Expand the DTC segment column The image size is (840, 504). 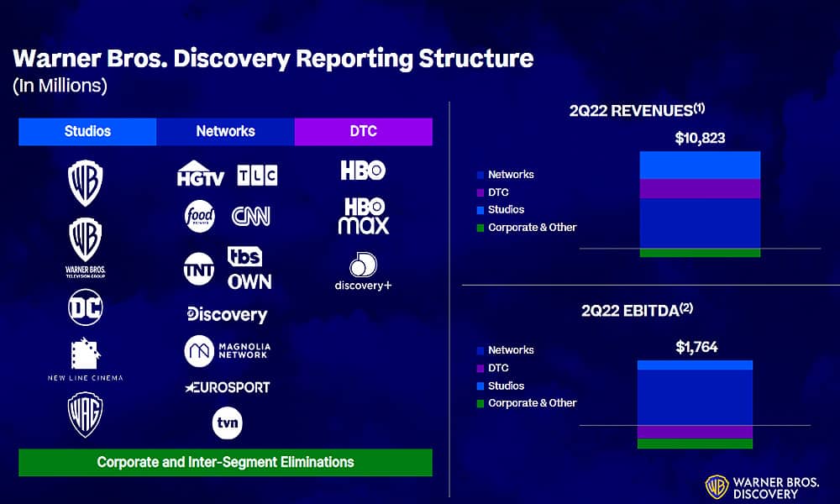click(364, 131)
